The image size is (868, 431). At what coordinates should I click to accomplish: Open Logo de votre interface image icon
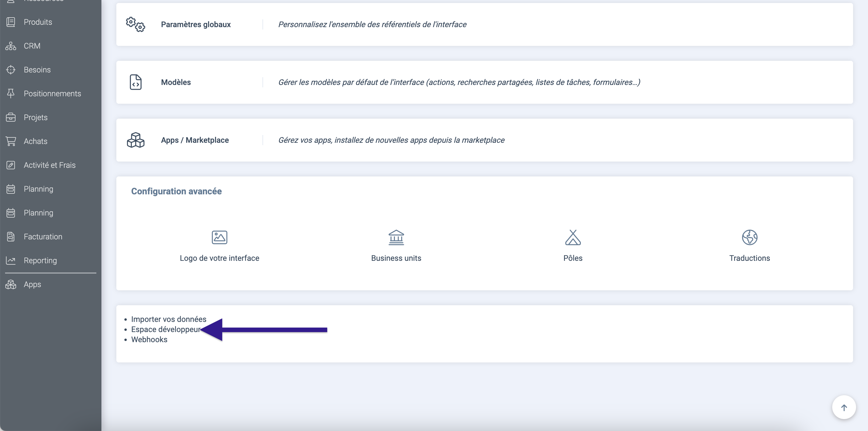[x=219, y=237]
